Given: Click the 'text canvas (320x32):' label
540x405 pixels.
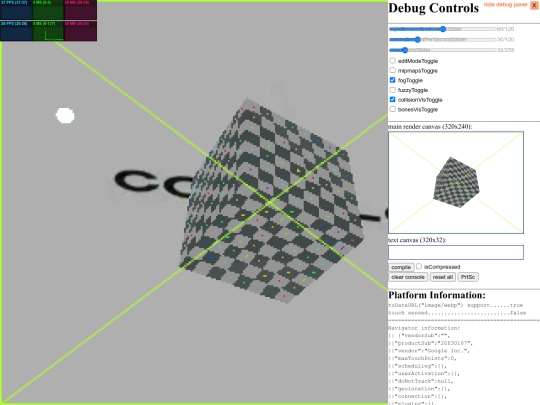Looking at the screenshot, I should pos(417,240).
